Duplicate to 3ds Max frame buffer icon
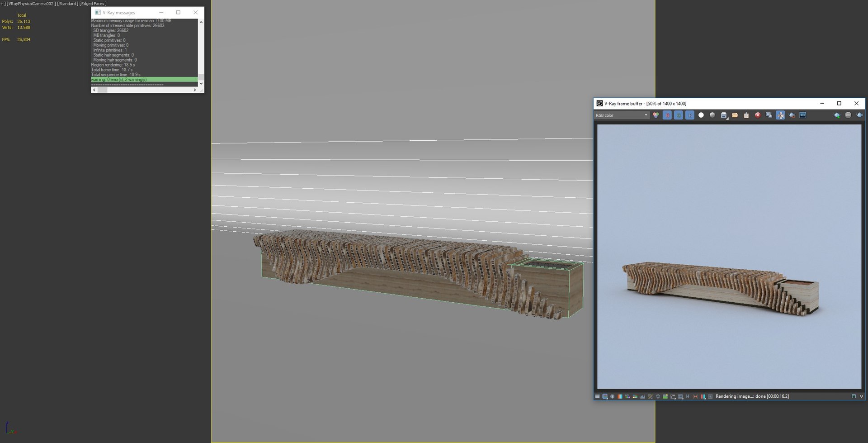This screenshot has height=443, width=868. 769,115
